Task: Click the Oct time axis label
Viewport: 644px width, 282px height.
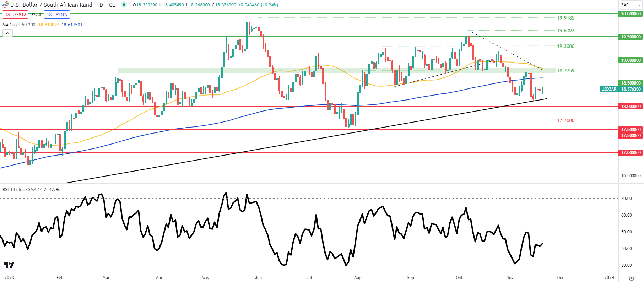Action: 459,278
